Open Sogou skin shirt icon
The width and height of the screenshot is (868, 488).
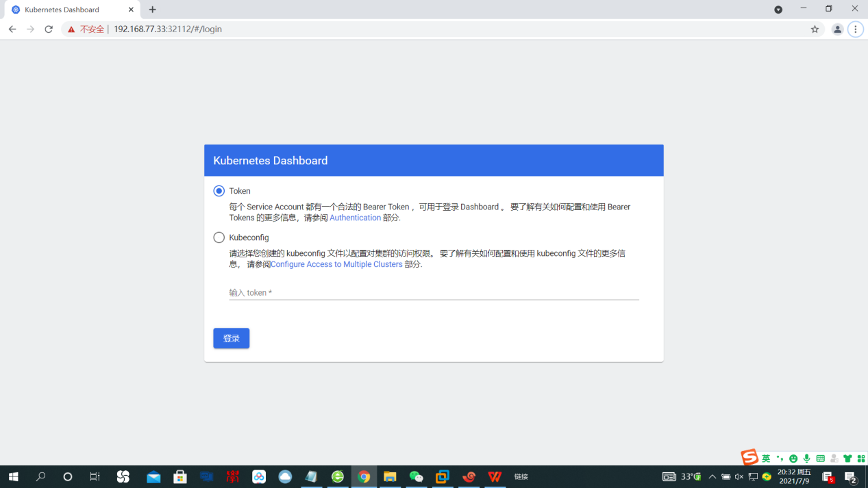pyautogui.click(x=847, y=459)
